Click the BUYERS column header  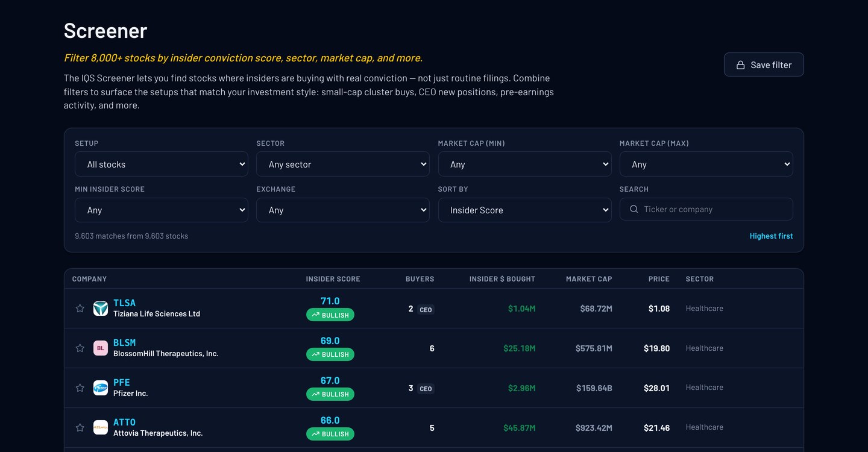(420, 279)
